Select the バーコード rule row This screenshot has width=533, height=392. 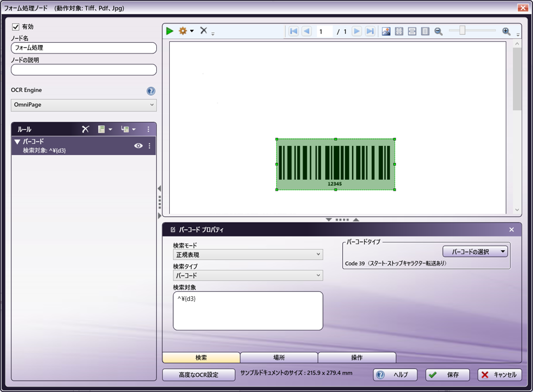tap(84, 146)
